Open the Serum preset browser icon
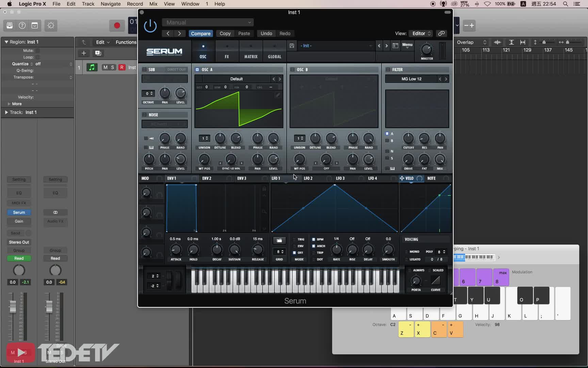Image resolution: width=588 pixels, height=368 pixels. (395, 46)
